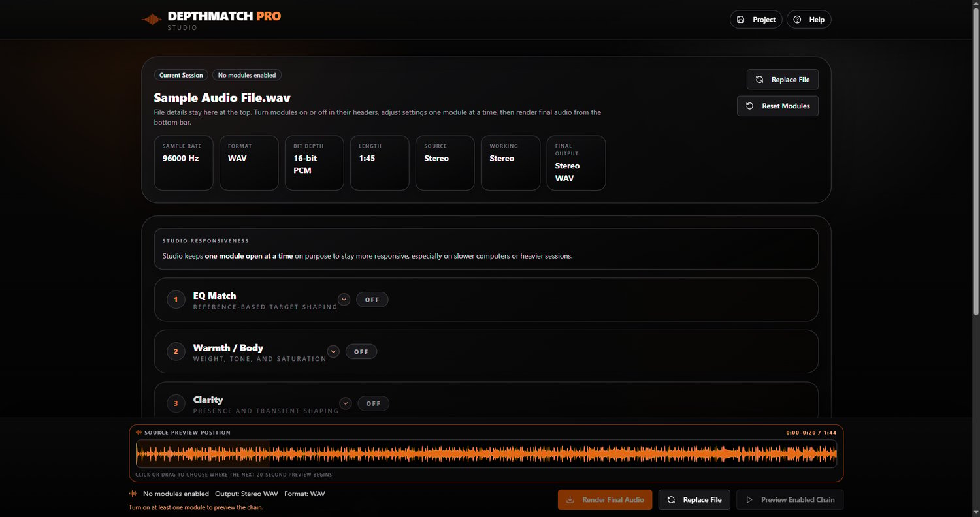Click the Working Stereo info card
The height and width of the screenshot is (517, 980).
coord(510,163)
